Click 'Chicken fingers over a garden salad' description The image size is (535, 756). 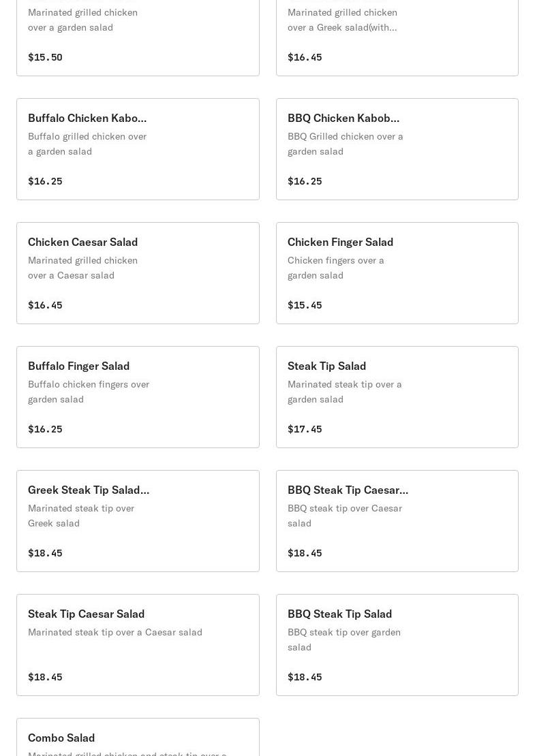[336, 268]
